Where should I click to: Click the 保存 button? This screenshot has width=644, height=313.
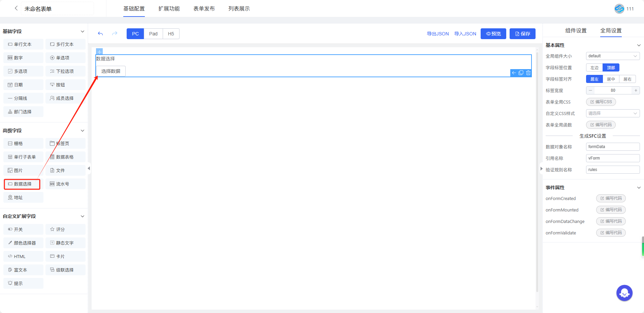[522, 34]
